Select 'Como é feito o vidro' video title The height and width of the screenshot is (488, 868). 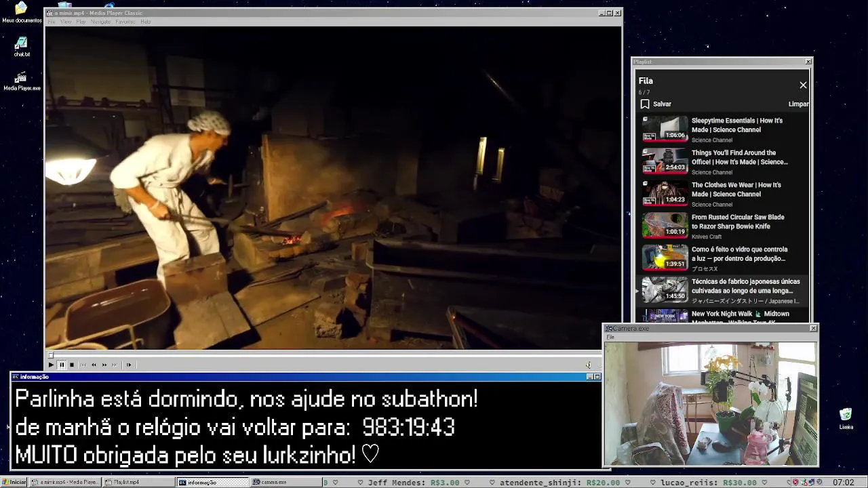click(x=740, y=254)
